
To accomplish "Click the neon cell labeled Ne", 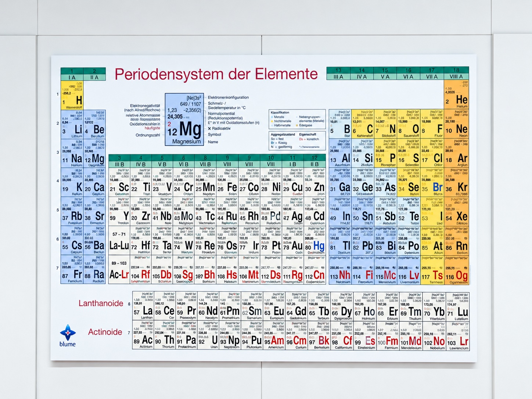I will (457, 123).
